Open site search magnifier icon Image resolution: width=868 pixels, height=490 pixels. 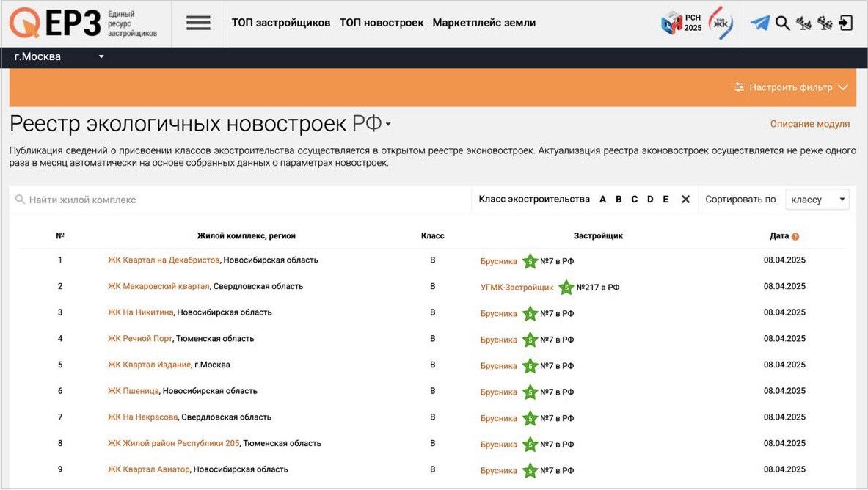(x=783, y=23)
